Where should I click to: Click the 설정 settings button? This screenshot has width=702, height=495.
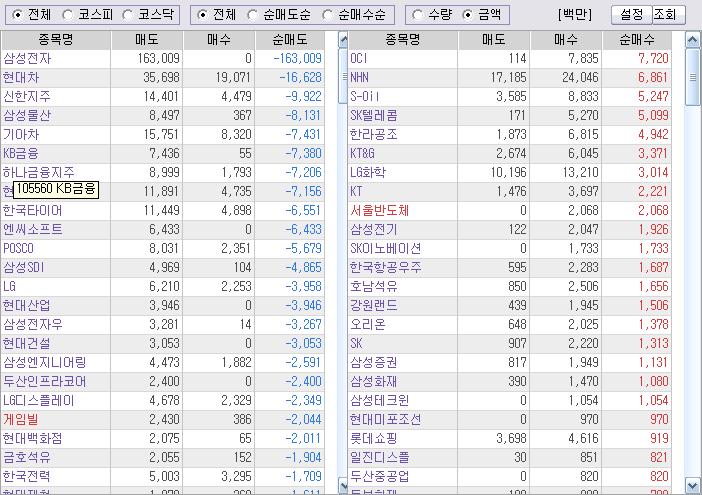(627, 15)
